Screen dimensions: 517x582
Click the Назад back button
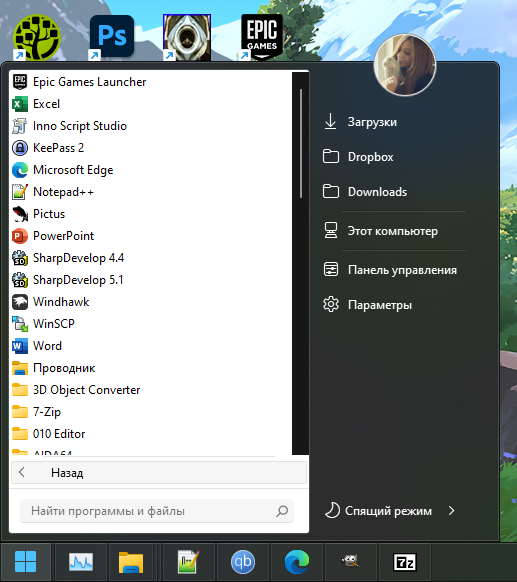159,473
